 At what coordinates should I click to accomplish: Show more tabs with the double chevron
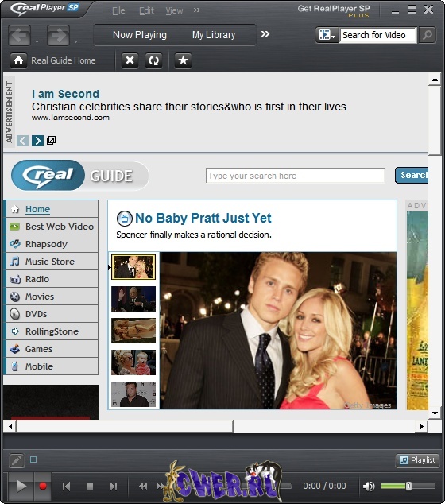click(265, 34)
